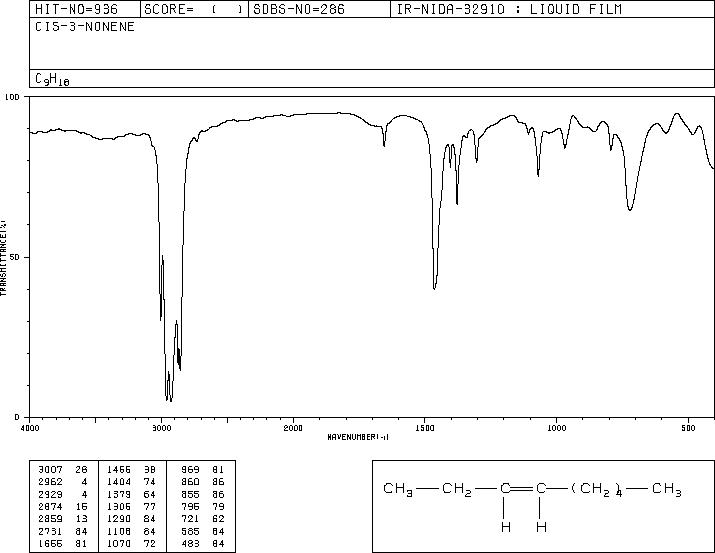The image size is (715, 553).
Task: Click the transmittance value beside 1306
Action: [x=150, y=506]
